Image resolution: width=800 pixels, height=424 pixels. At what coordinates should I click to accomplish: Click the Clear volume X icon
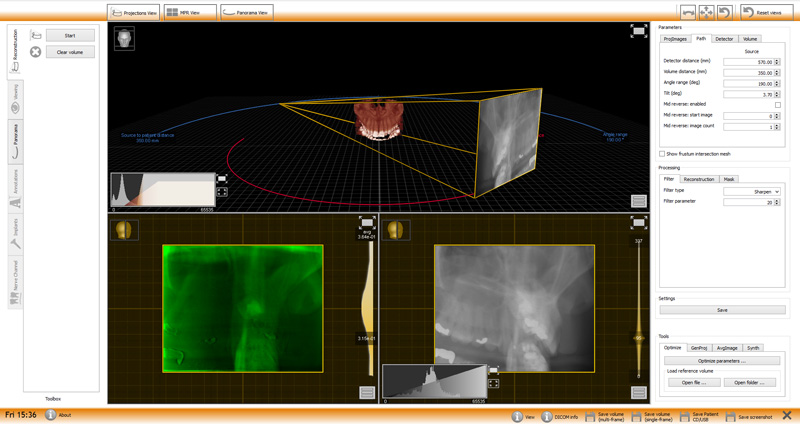coord(36,52)
